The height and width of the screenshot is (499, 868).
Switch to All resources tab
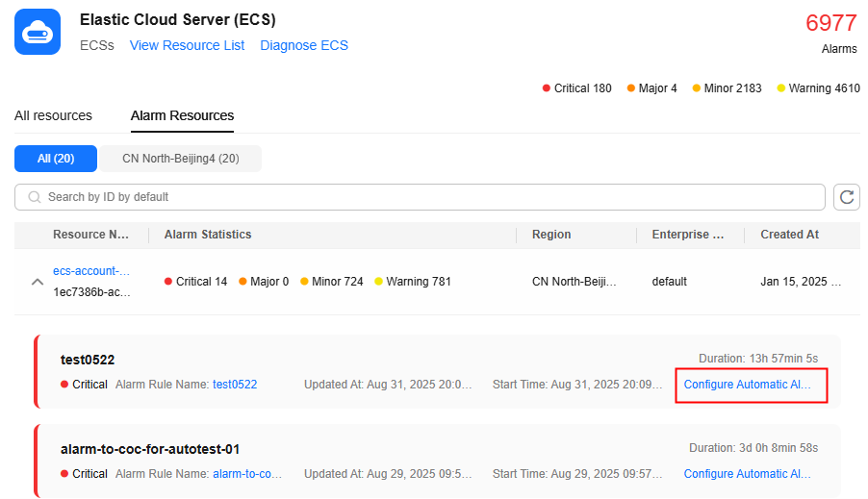point(53,115)
